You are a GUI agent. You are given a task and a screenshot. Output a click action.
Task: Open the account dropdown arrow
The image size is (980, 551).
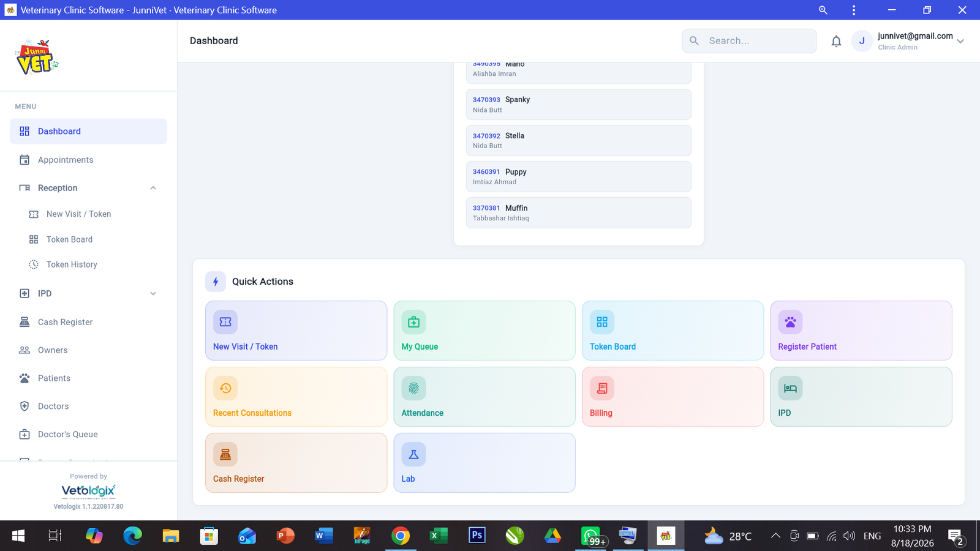point(960,41)
